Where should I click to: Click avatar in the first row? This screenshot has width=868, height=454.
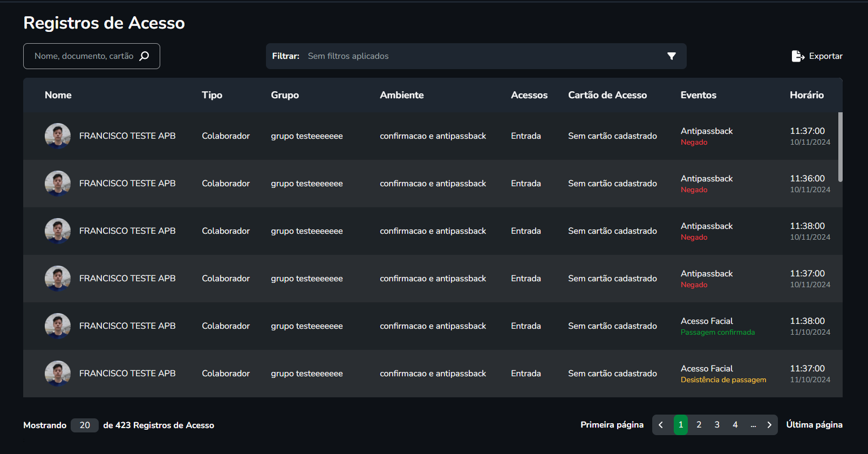point(58,136)
